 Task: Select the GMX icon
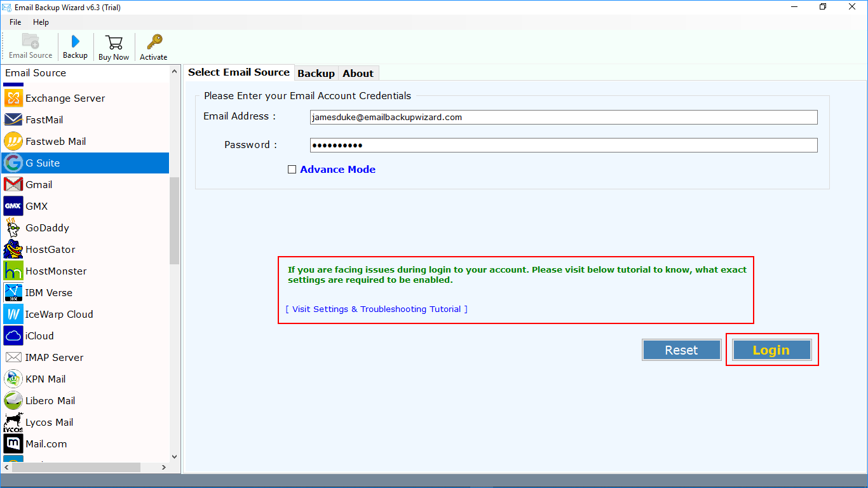tap(13, 206)
